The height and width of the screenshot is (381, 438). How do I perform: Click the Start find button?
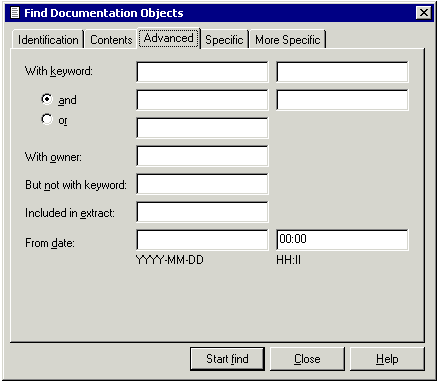227,359
